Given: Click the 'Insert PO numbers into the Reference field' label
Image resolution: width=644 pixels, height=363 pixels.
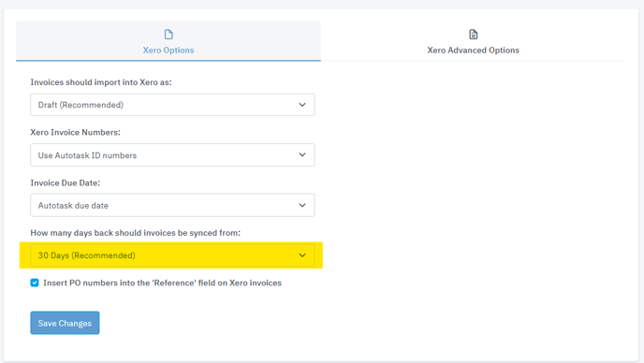Looking at the screenshot, I should 162,283.
